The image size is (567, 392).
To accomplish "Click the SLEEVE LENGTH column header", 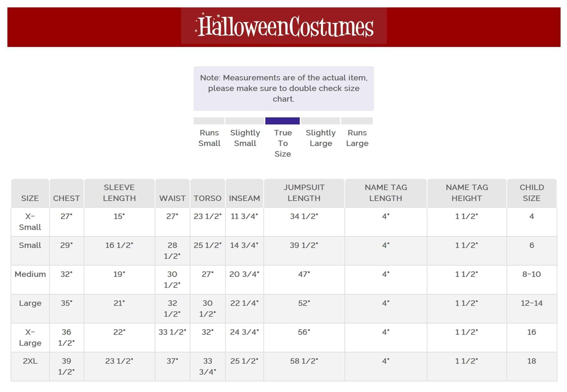I will pyautogui.click(x=119, y=193).
